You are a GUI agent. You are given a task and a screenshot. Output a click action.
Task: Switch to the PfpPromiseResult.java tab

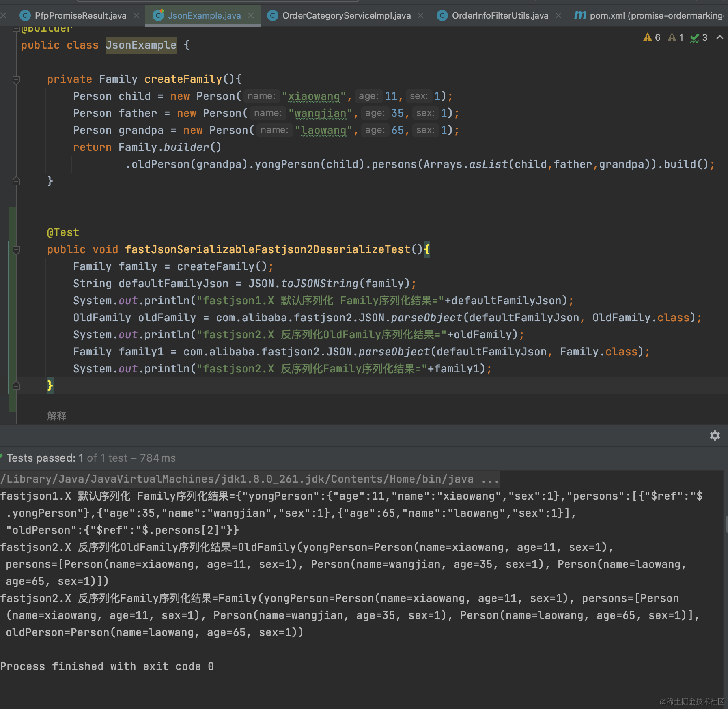[x=80, y=15]
